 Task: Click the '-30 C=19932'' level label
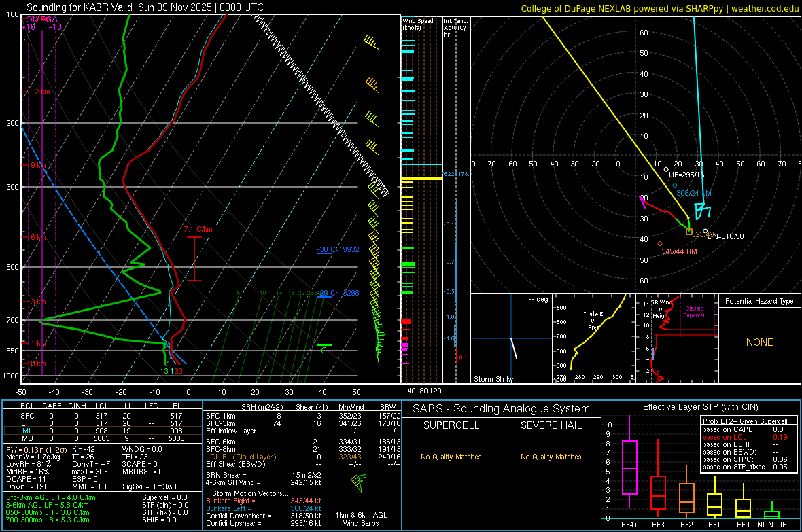[338, 249]
